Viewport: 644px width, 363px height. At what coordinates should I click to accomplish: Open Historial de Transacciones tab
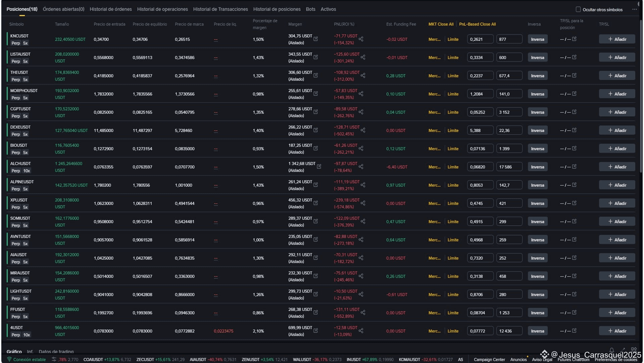220,9
